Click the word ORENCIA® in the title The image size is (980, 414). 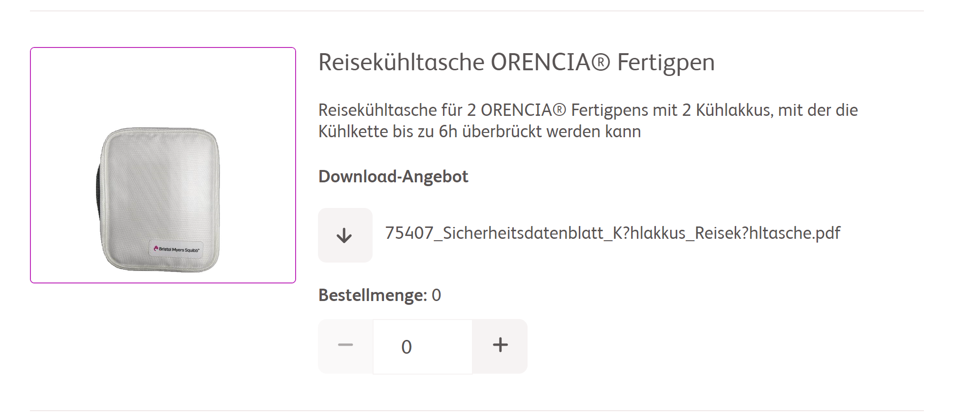pos(550,62)
